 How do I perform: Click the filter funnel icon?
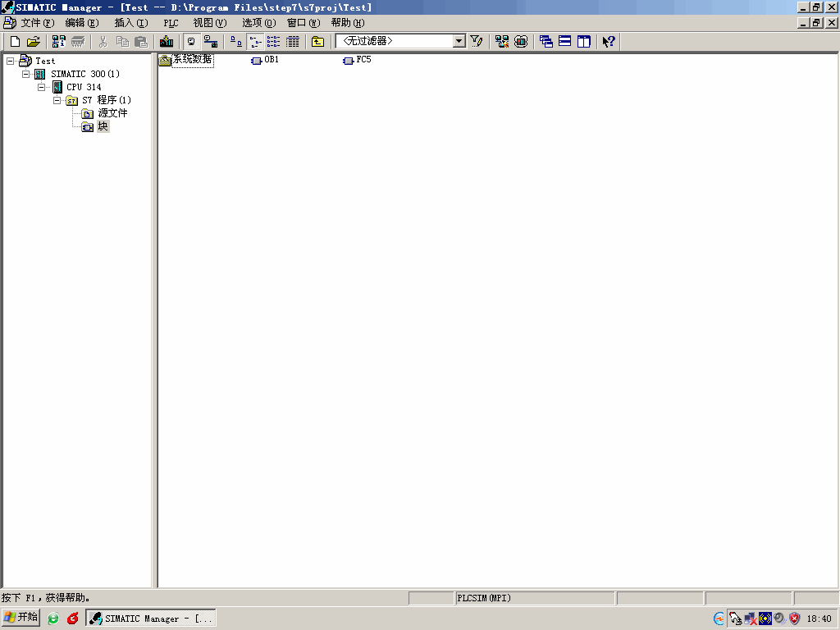click(477, 41)
